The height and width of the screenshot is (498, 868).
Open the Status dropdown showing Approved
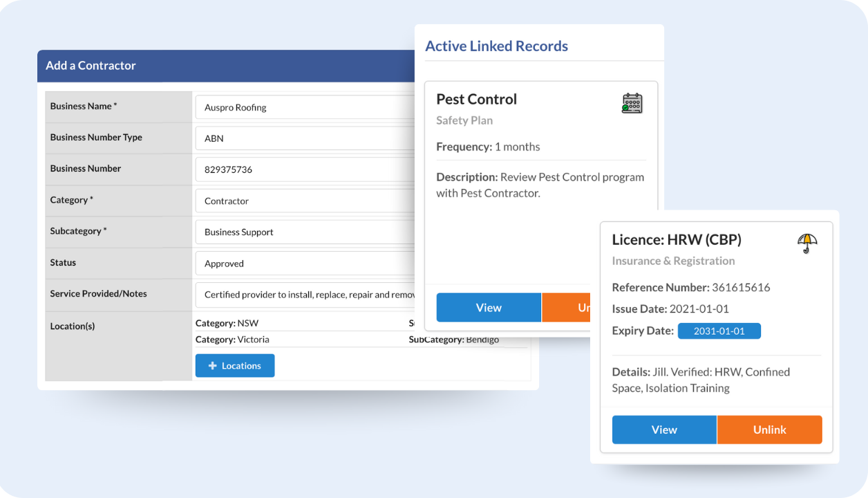tap(304, 264)
